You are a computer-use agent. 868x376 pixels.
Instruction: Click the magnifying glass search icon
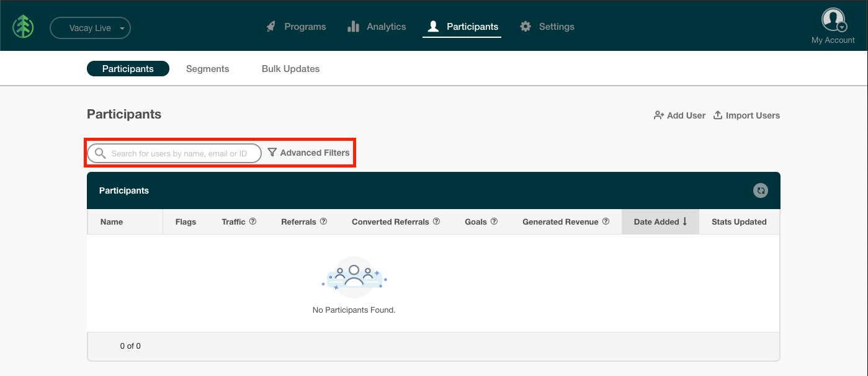[x=100, y=153]
